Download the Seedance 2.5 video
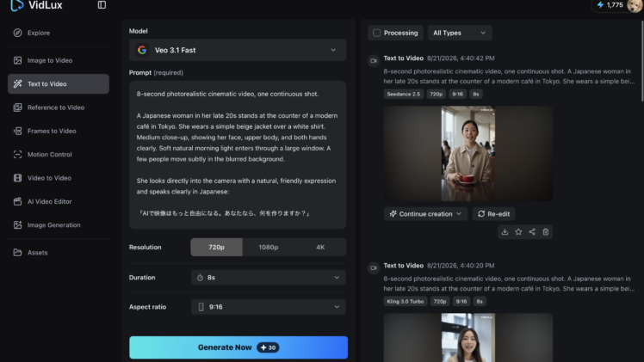644x362 pixels. click(505, 232)
